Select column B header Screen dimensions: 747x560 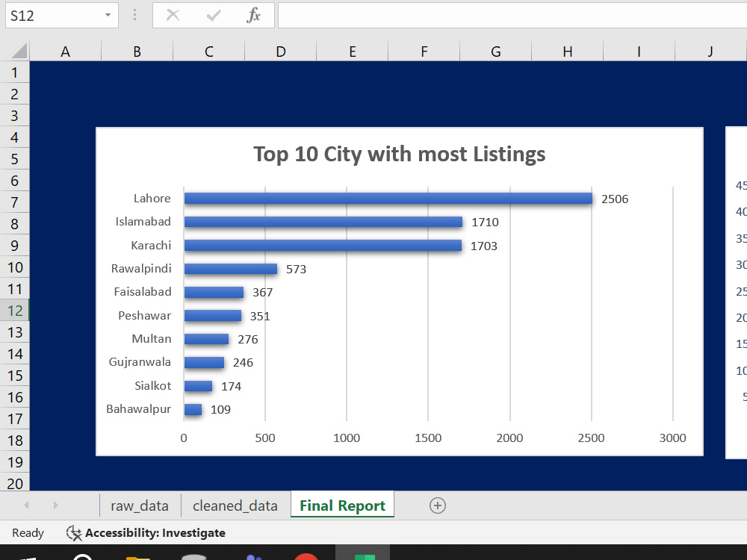click(137, 52)
